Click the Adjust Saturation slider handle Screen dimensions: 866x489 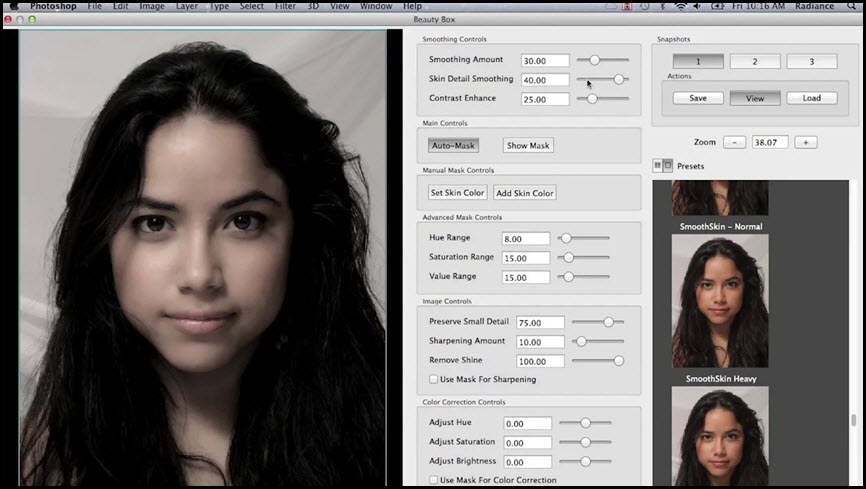click(x=585, y=442)
